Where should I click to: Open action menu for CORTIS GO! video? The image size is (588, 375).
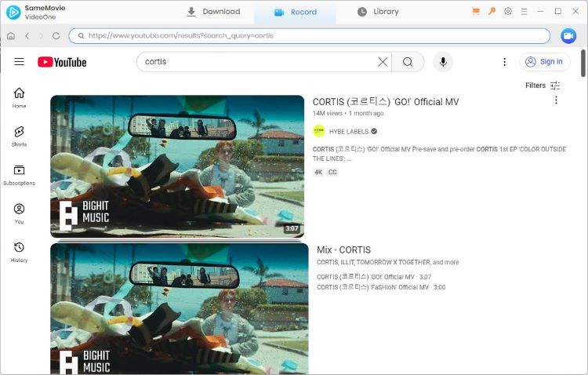(556, 100)
